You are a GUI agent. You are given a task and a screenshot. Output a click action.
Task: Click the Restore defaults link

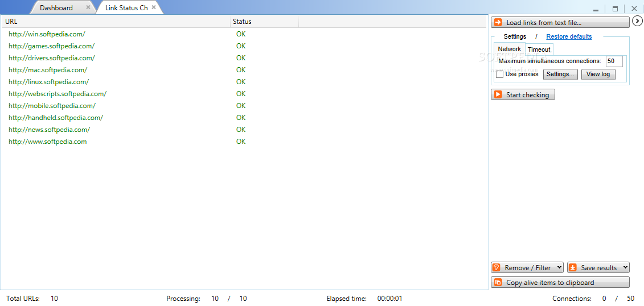click(569, 36)
